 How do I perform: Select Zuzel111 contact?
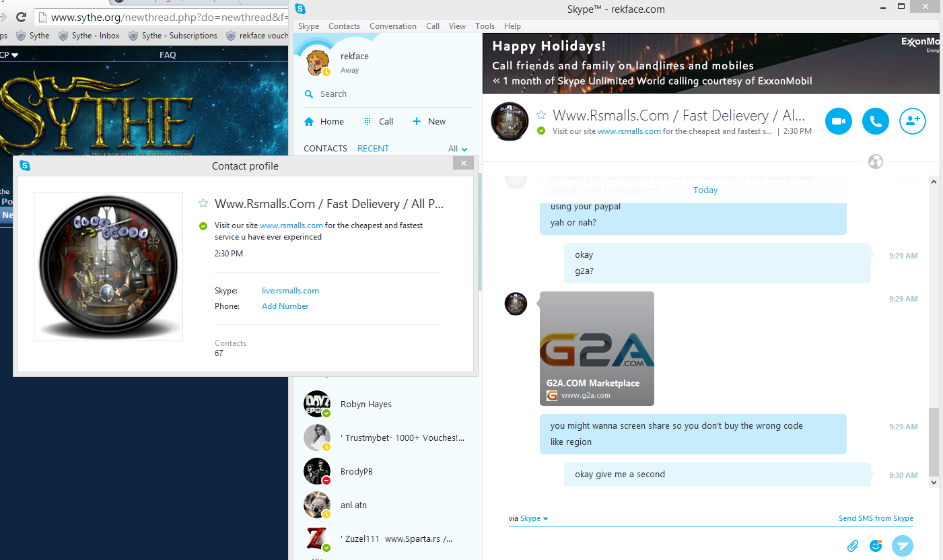387,538
